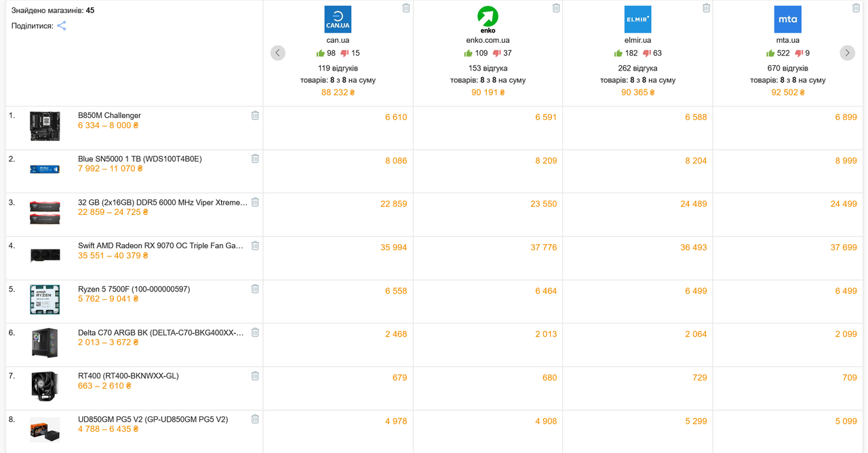Click thumbs-up icon for mta.ua

pos(770,53)
